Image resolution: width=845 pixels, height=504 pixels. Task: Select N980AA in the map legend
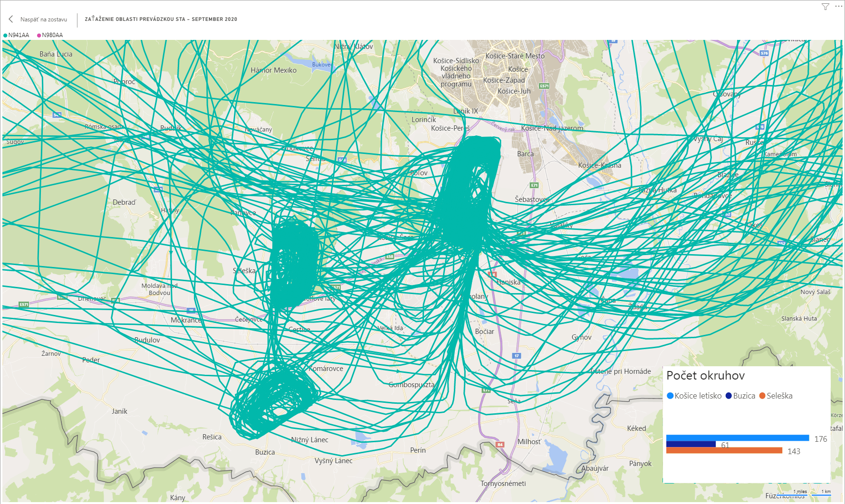52,35
